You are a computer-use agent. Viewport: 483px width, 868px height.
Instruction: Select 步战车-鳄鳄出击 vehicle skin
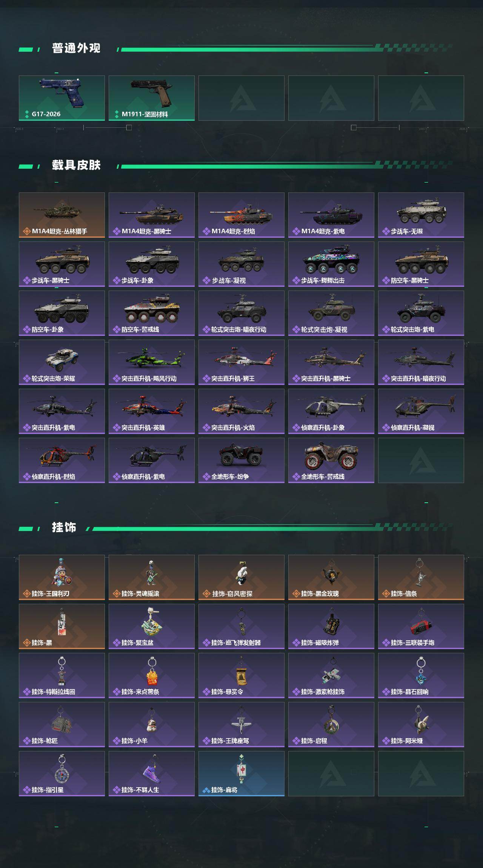pos(331,264)
